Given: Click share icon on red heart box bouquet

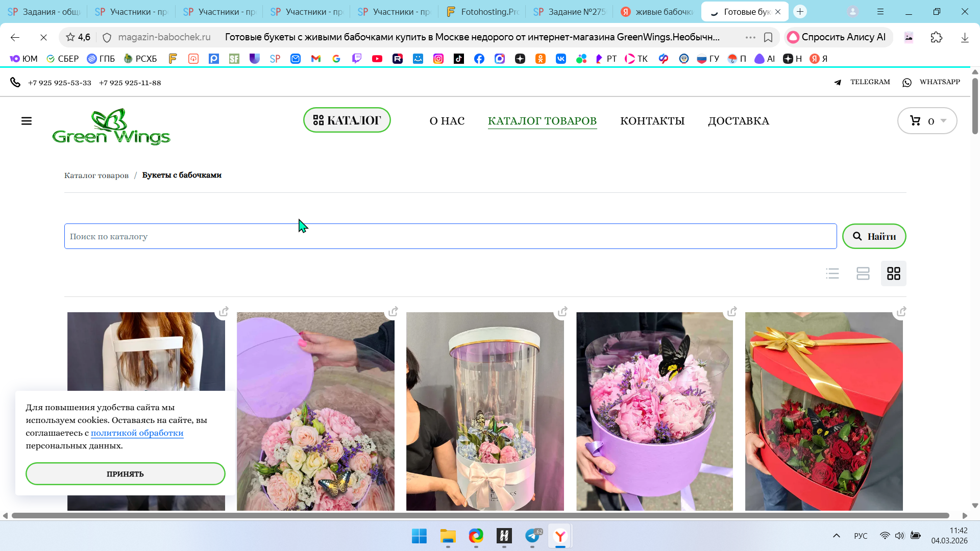Looking at the screenshot, I should pyautogui.click(x=901, y=311).
